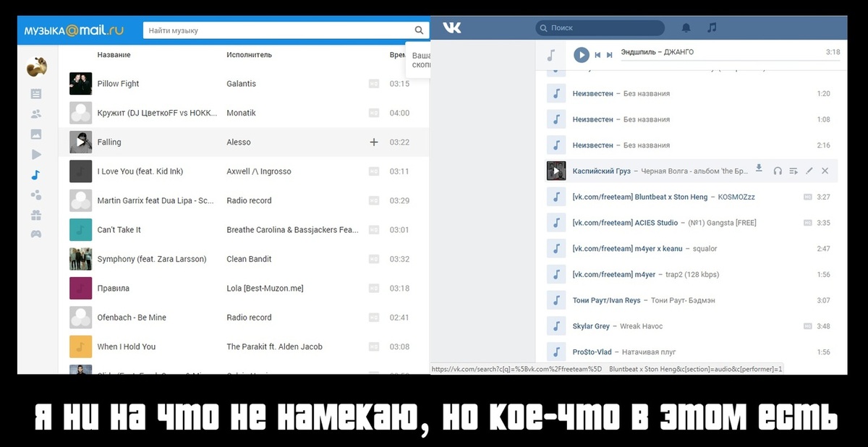Open VK notifications bell

click(x=686, y=27)
